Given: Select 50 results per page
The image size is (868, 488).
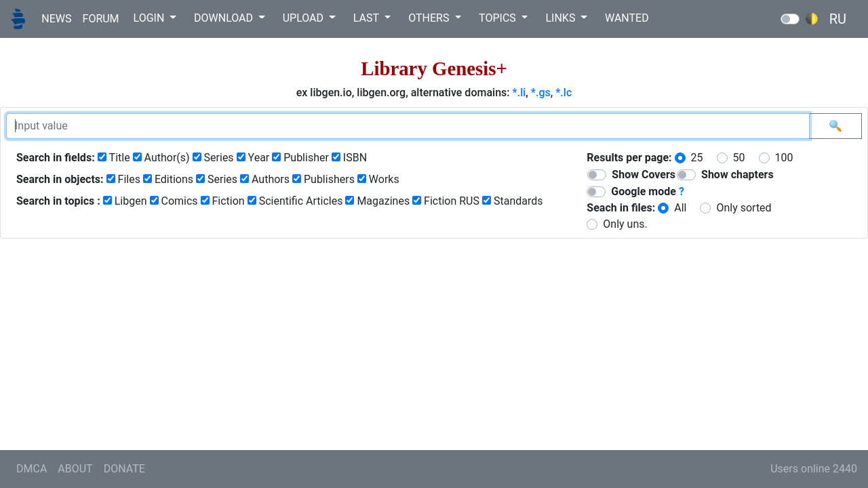Looking at the screenshot, I should (722, 158).
